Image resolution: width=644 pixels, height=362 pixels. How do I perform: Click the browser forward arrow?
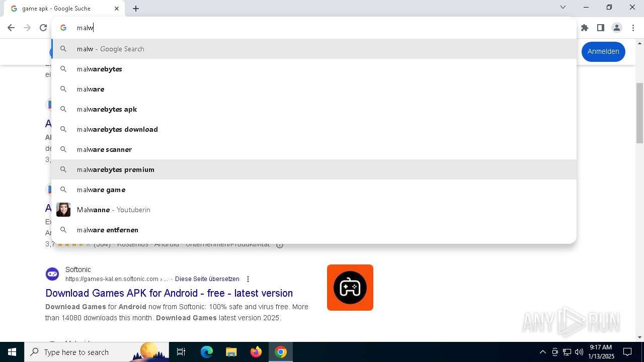coord(27,28)
